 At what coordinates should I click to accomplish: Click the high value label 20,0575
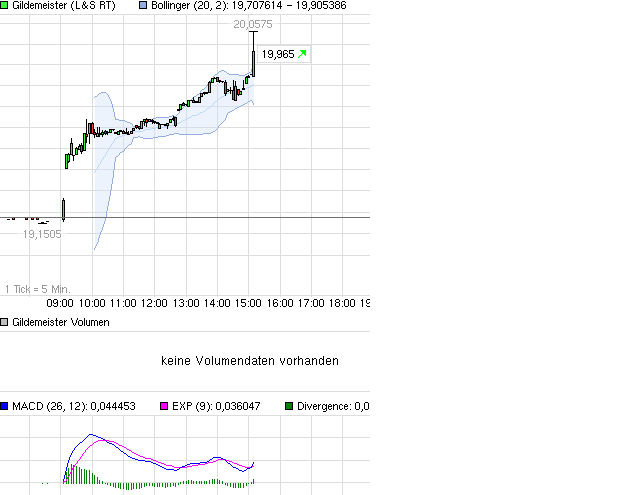253,24
